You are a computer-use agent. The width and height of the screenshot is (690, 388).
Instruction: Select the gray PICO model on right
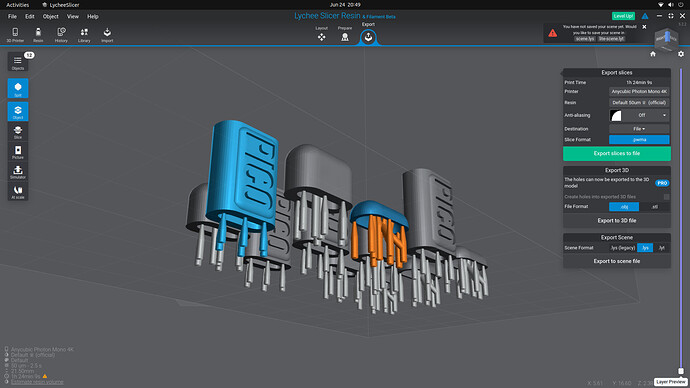[429, 211]
